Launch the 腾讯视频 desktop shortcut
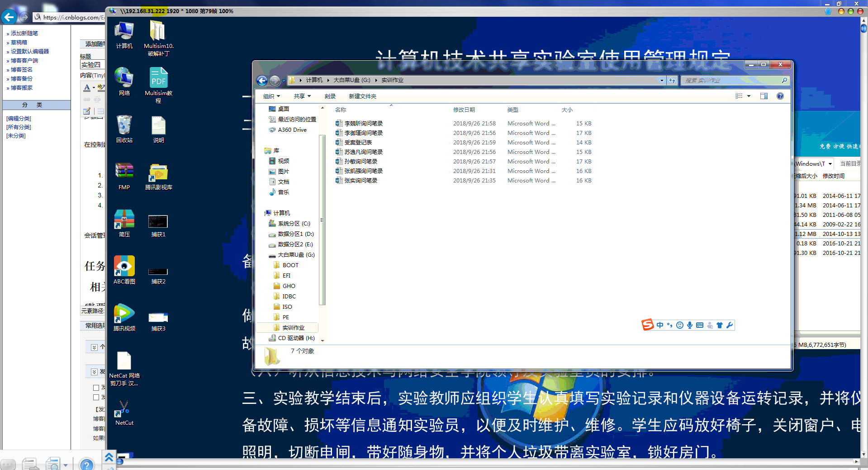Image resolution: width=868 pixels, height=470 pixels. click(124, 317)
